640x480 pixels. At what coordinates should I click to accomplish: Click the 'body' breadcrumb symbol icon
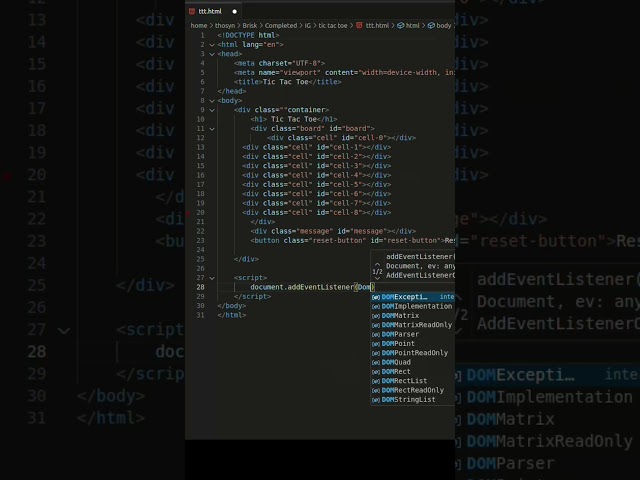(x=431, y=26)
